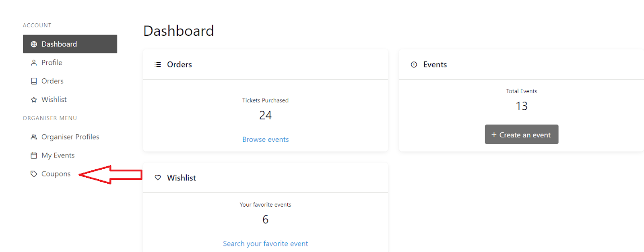Follow the Browse events link
Screen dimensions: 644x252
click(x=265, y=139)
